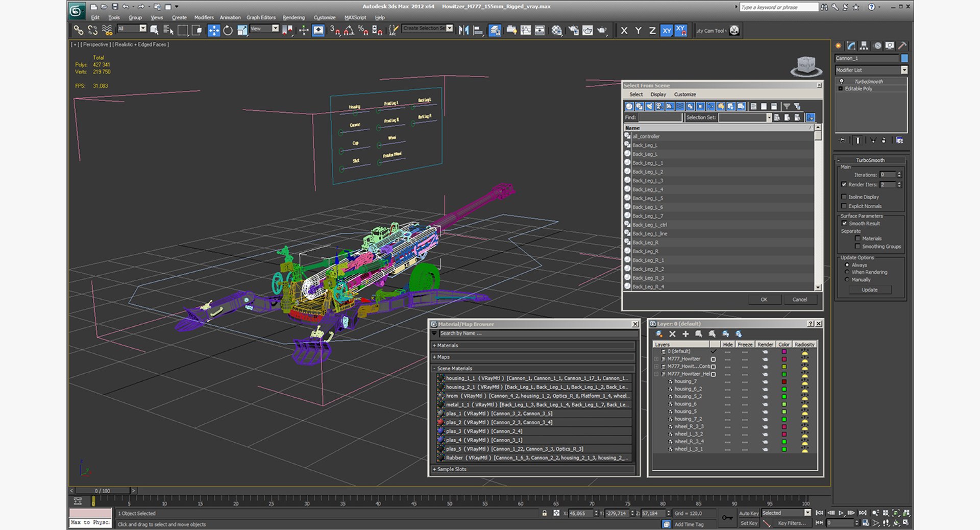Open the Graph Editors menu

[x=261, y=17]
